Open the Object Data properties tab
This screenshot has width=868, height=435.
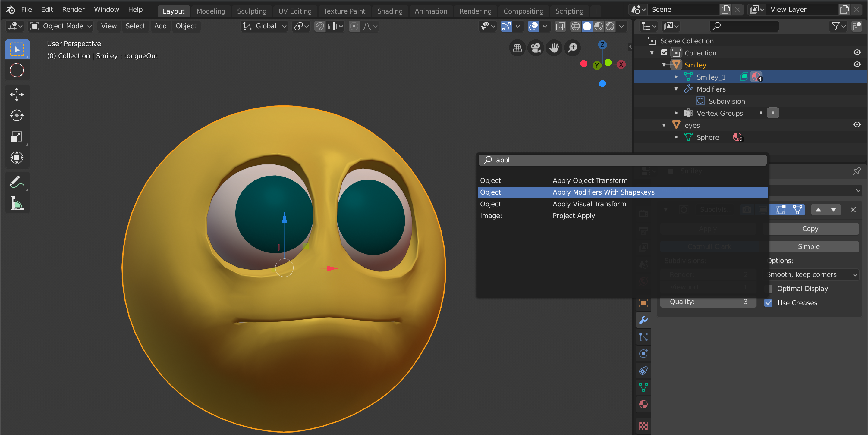coord(643,387)
